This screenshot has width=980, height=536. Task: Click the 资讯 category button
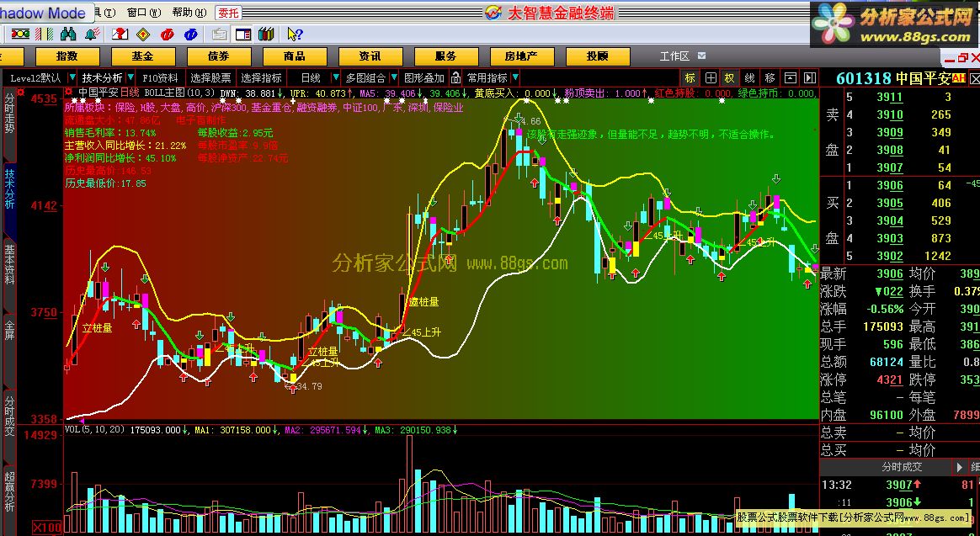[370, 56]
